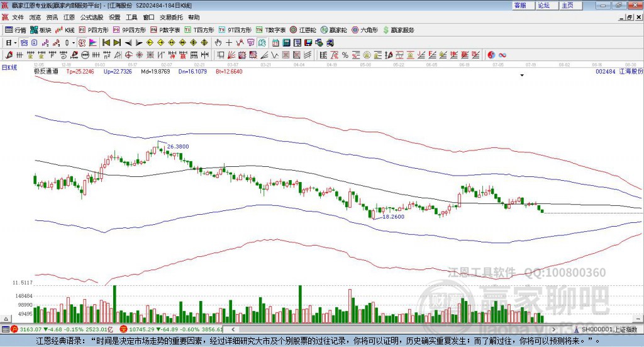Open the 江恩 menu
The image size is (644, 347).
[x=69, y=17]
